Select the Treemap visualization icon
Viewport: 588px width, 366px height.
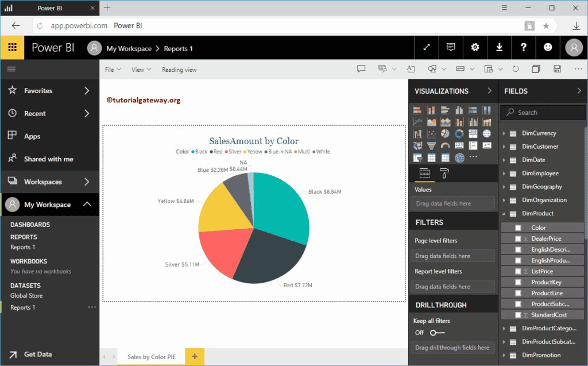473,133
